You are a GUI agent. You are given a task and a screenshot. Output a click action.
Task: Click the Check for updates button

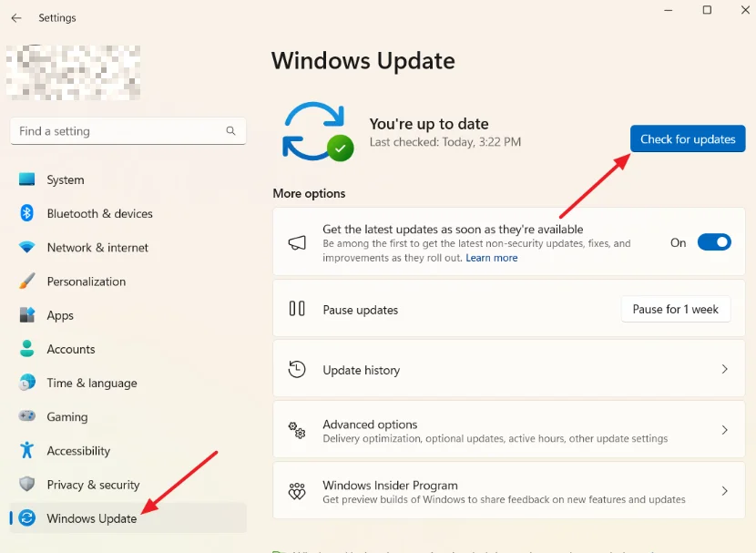688,138
